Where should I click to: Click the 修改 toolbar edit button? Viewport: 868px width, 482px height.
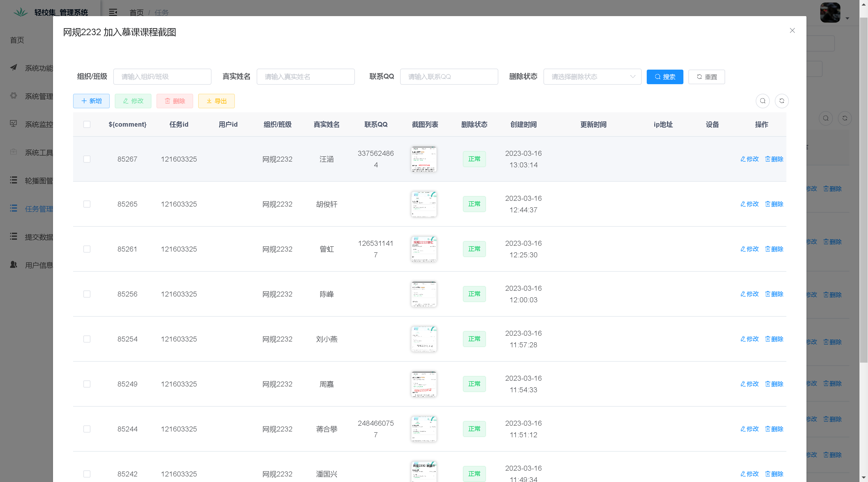point(133,101)
